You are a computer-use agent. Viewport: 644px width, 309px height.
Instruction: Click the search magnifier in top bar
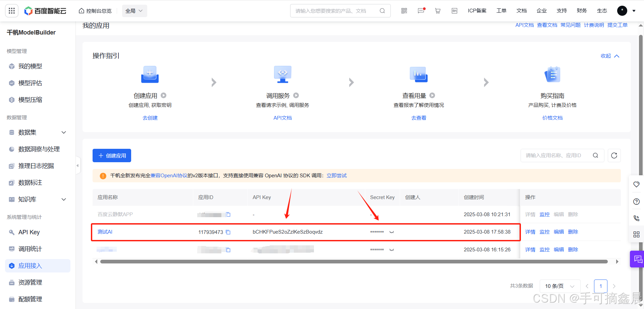[382, 11]
